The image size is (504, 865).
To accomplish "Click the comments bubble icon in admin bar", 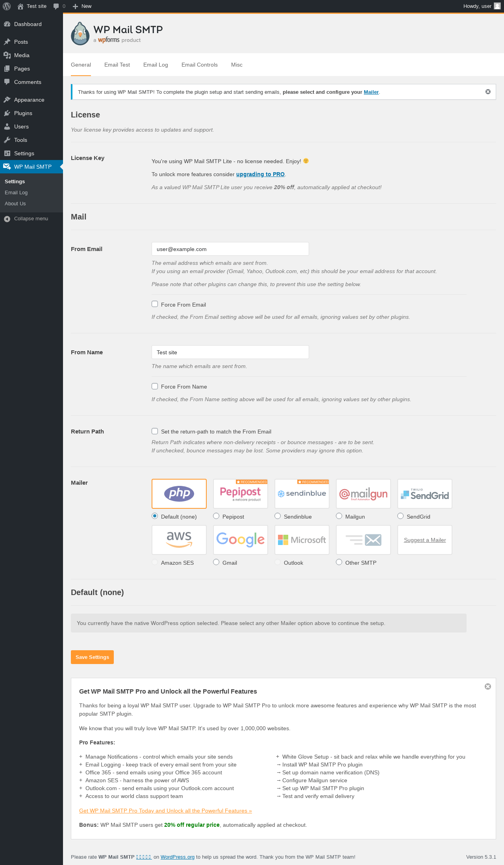I will click(x=56, y=6).
